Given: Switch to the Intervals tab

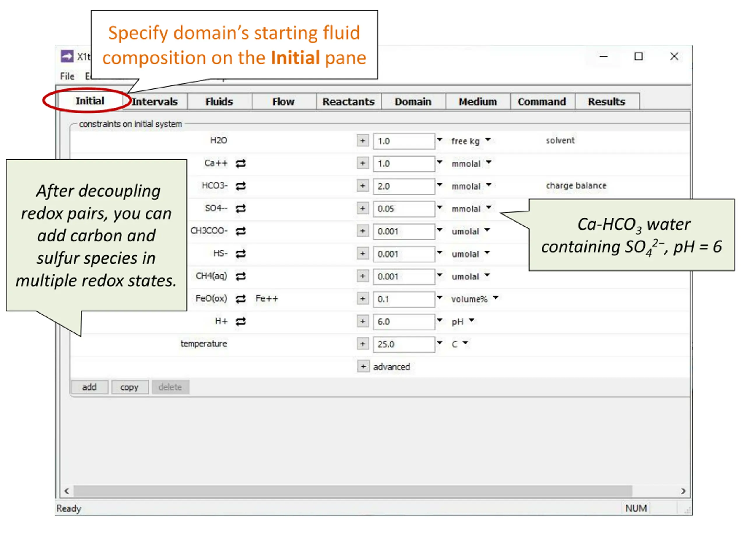Looking at the screenshot, I should tap(155, 101).
